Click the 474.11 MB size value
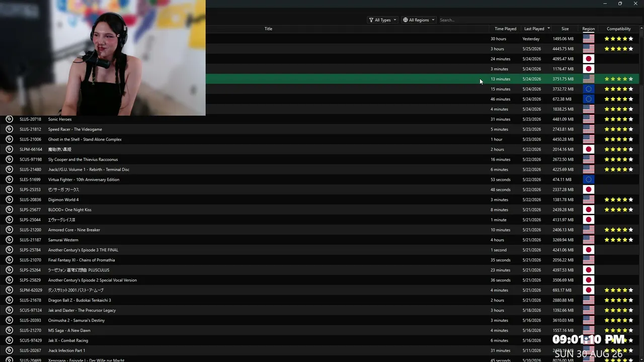Viewport: 644px width, 362px height. coord(562,179)
